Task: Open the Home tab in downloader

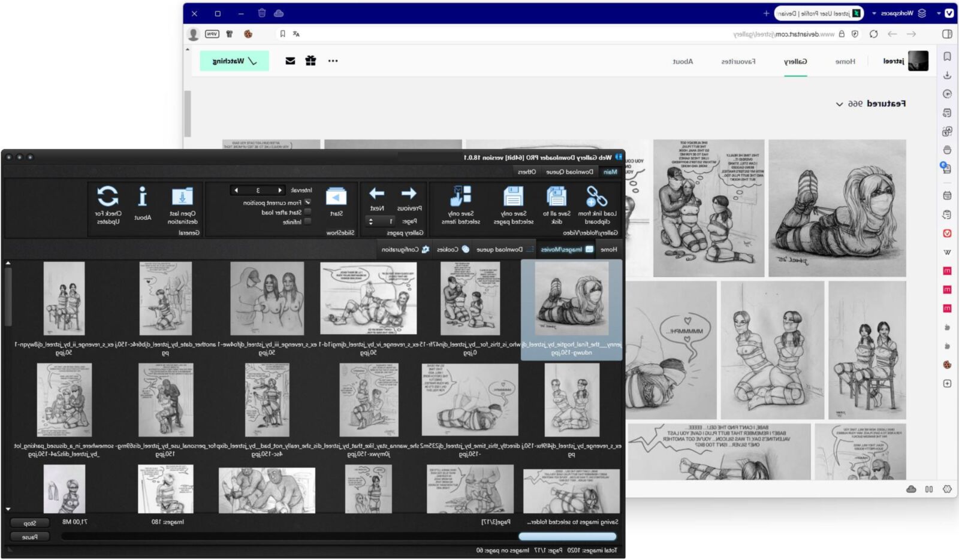Action: [x=608, y=249]
